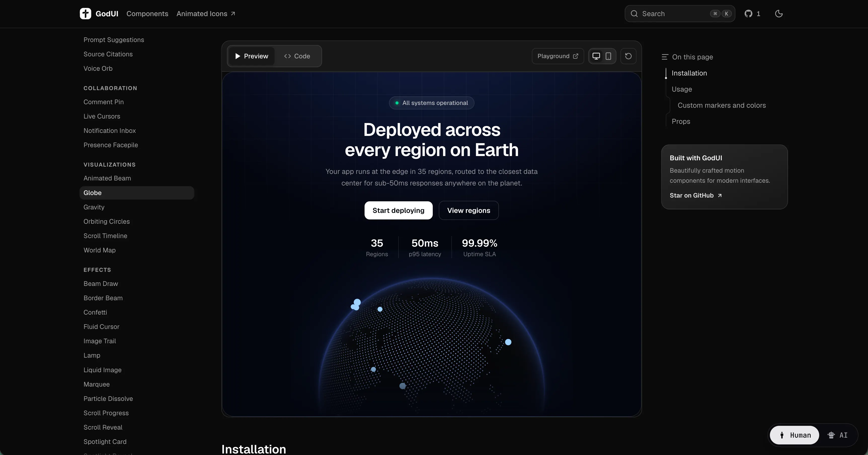
Task: Open Presence Facepile in sidebar
Action: [110, 145]
